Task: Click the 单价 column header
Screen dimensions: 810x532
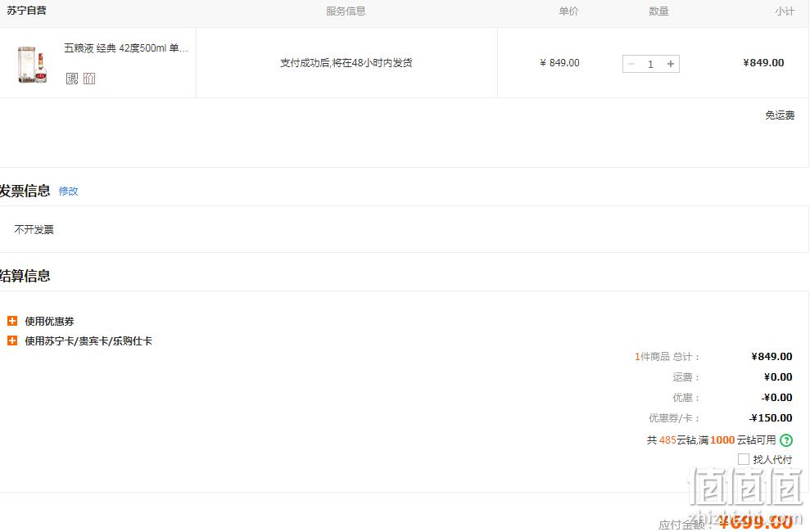Action: 568,11
